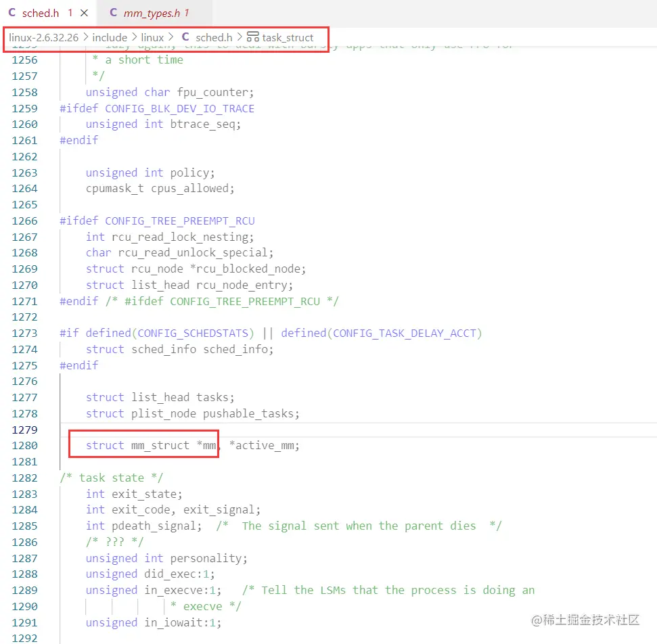
Task: Click the sched.h breadcrumb item
Action: (214, 38)
